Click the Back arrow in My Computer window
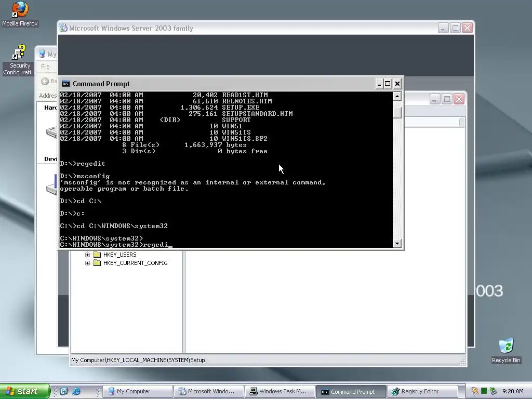The image size is (532, 399). 45,81
